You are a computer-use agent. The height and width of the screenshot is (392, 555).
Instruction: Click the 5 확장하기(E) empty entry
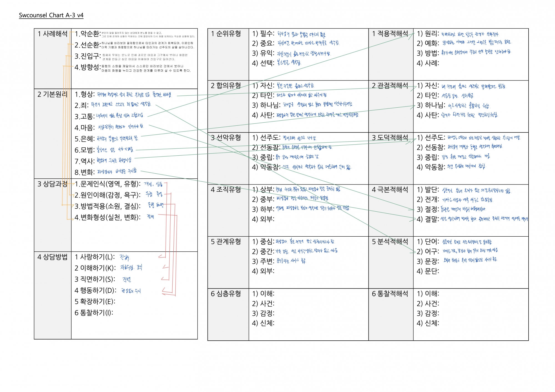click(95, 302)
